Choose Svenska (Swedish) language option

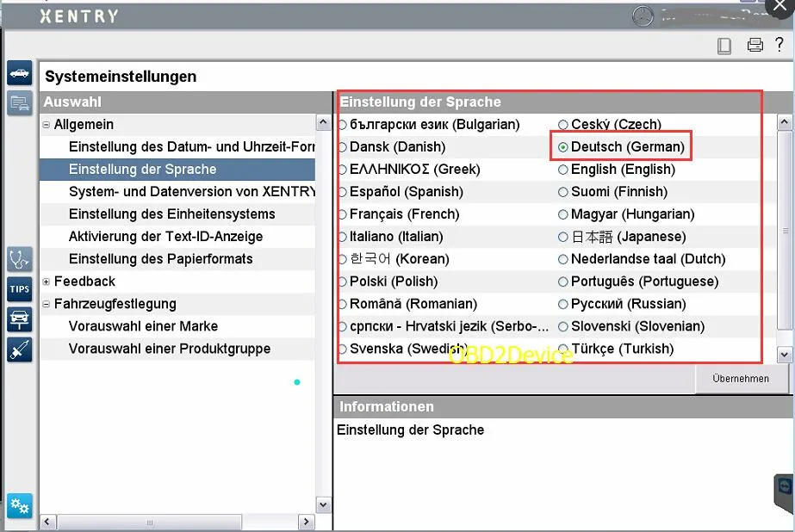343,349
